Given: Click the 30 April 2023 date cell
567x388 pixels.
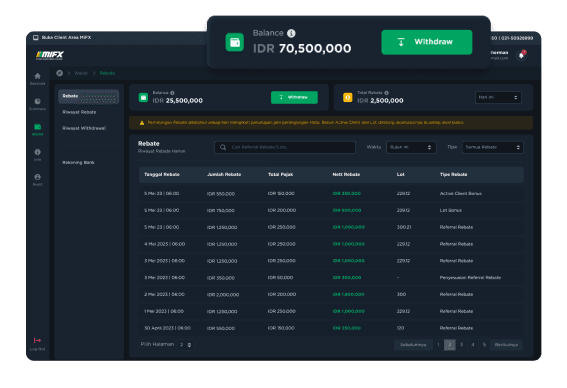Looking at the screenshot, I should (167, 328).
